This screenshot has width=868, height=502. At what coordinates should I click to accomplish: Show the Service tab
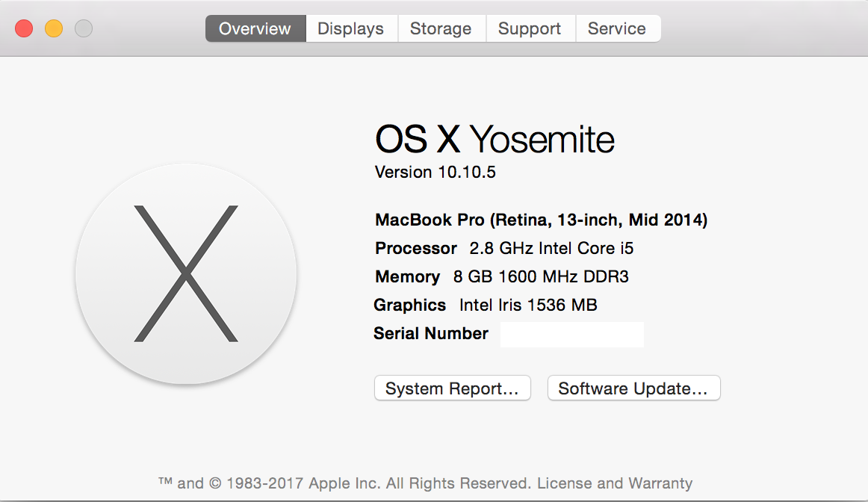click(617, 29)
